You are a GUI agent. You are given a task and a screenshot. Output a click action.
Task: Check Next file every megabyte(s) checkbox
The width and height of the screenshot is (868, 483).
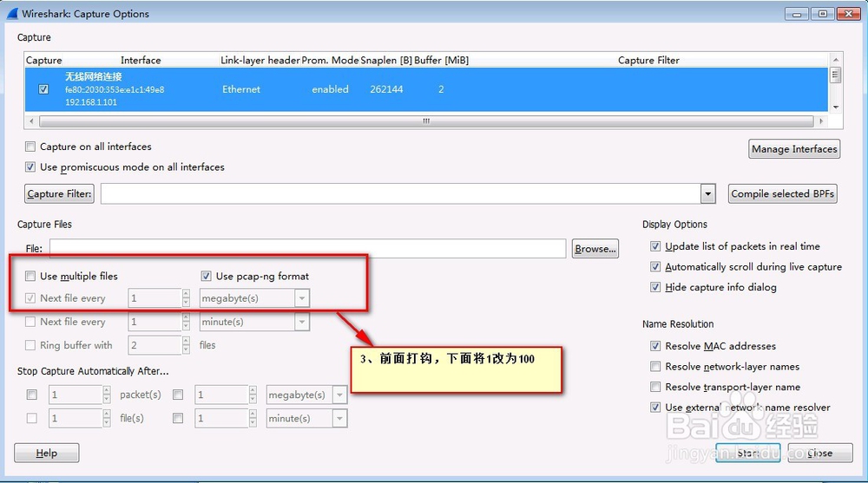[x=30, y=298]
